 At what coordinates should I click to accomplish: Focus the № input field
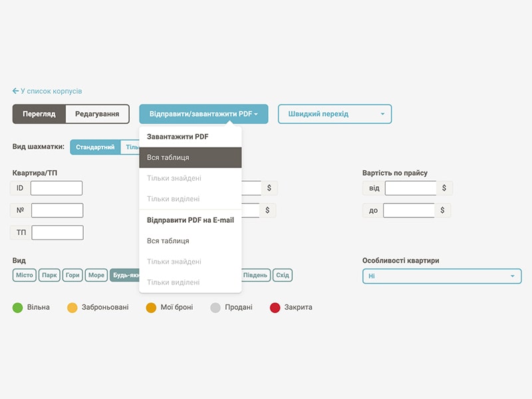pyautogui.click(x=57, y=210)
